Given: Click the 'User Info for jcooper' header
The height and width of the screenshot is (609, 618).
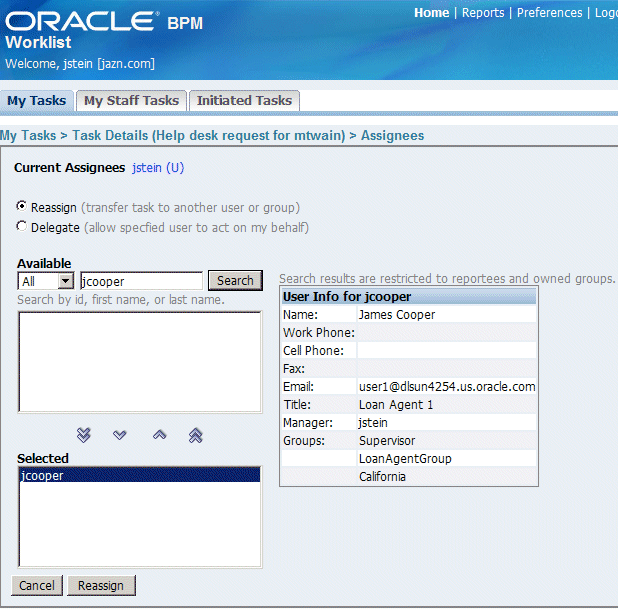Looking at the screenshot, I should point(409,296).
